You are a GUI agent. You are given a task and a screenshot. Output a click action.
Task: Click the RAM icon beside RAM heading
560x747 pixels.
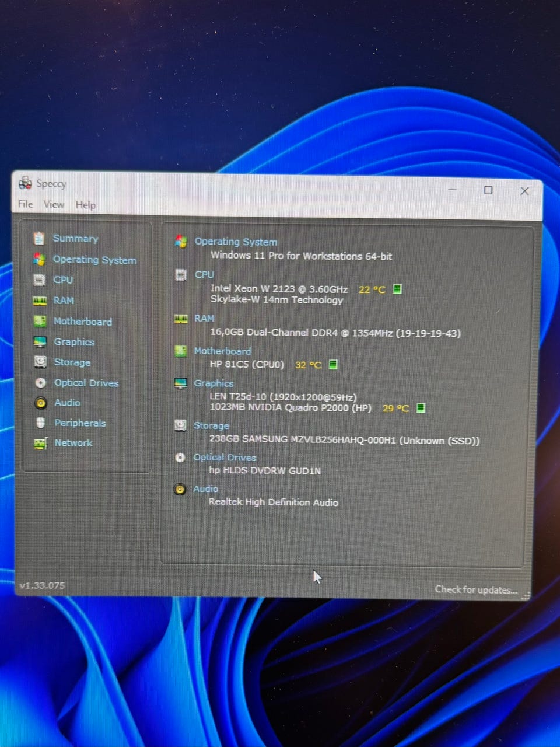181,319
